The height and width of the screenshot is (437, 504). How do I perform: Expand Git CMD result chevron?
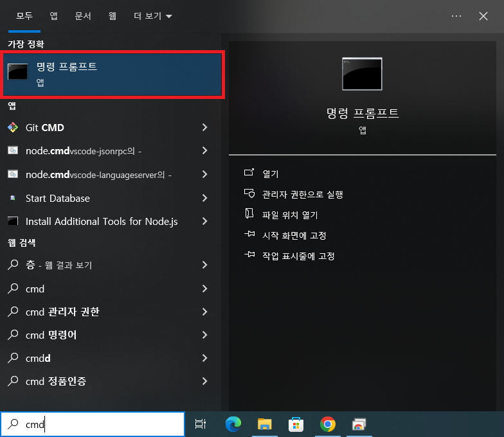[204, 127]
